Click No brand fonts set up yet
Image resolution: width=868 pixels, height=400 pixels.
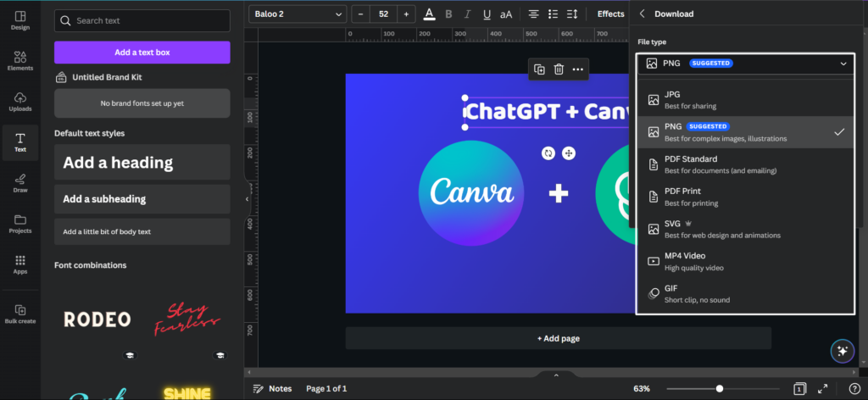[142, 103]
